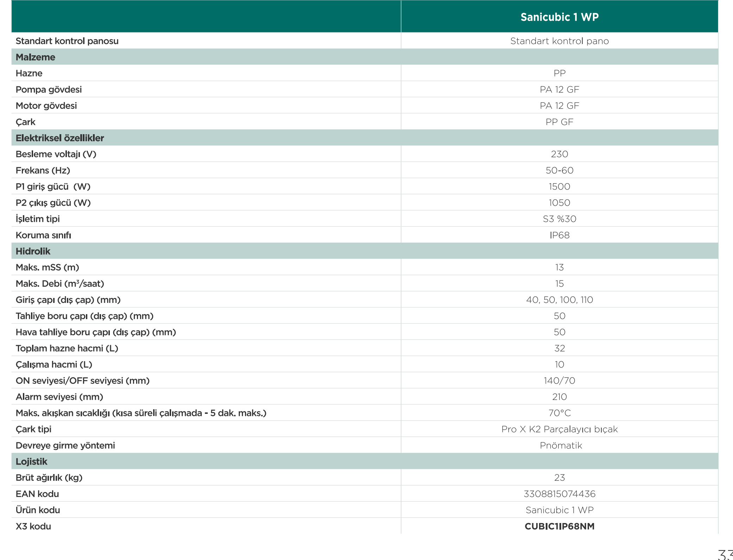Click the Sanicubic 1 WP column header
Image resolution: width=733 pixels, height=560 pixels.
tap(559, 17)
